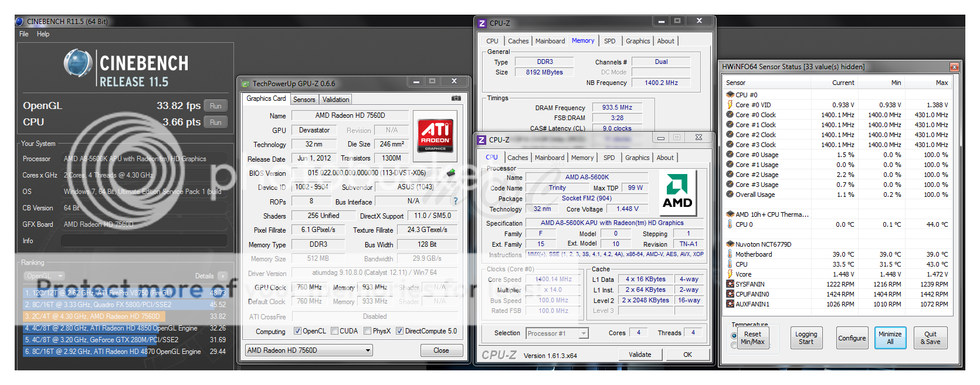Click the BIOS Version field in GPU-Z
This screenshot has height=385, width=980.
point(367,173)
